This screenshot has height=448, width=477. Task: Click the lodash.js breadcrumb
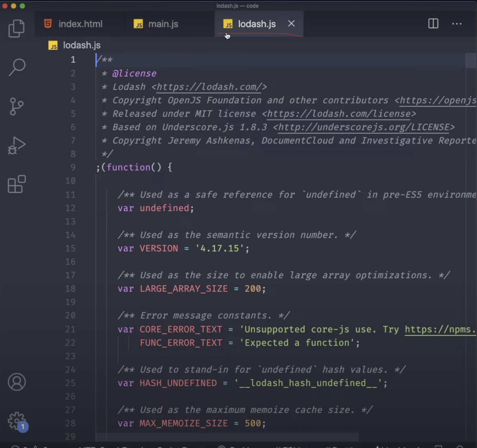coord(82,45)
